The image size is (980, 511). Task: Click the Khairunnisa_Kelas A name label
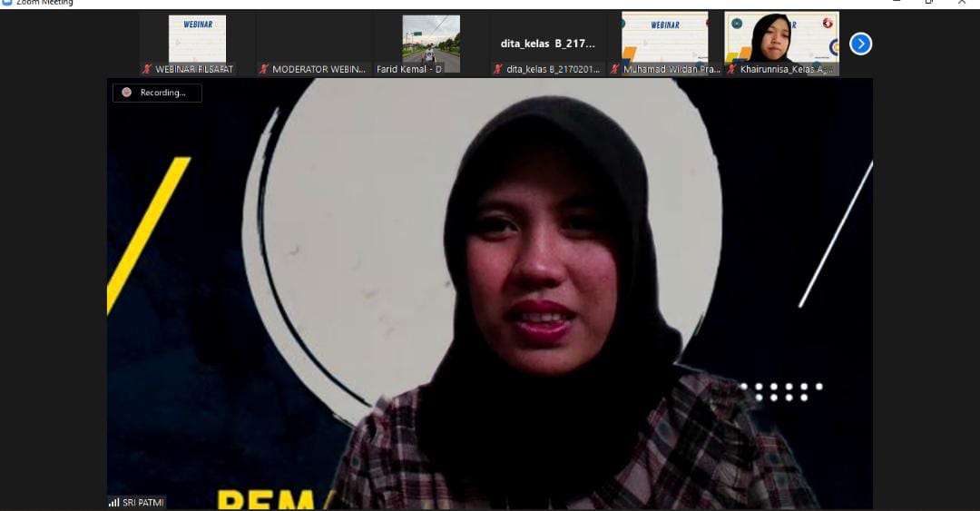click(786, 69)
